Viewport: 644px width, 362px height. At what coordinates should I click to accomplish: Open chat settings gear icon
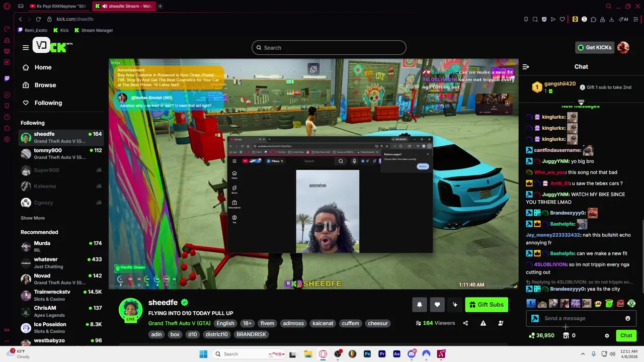[x=607, y=335]
